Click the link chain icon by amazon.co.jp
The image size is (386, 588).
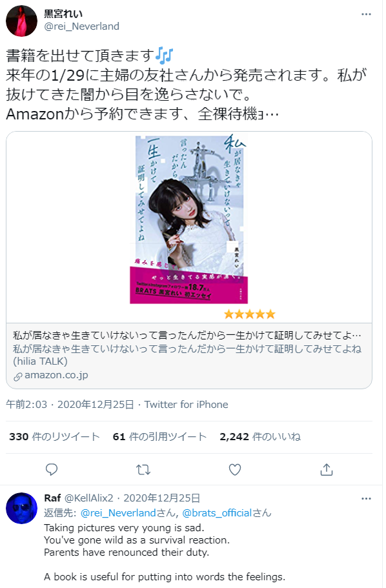coord(17,377)
